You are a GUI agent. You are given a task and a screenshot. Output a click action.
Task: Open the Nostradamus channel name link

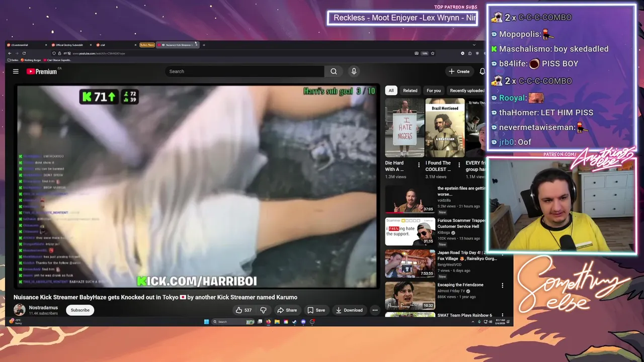43,307
